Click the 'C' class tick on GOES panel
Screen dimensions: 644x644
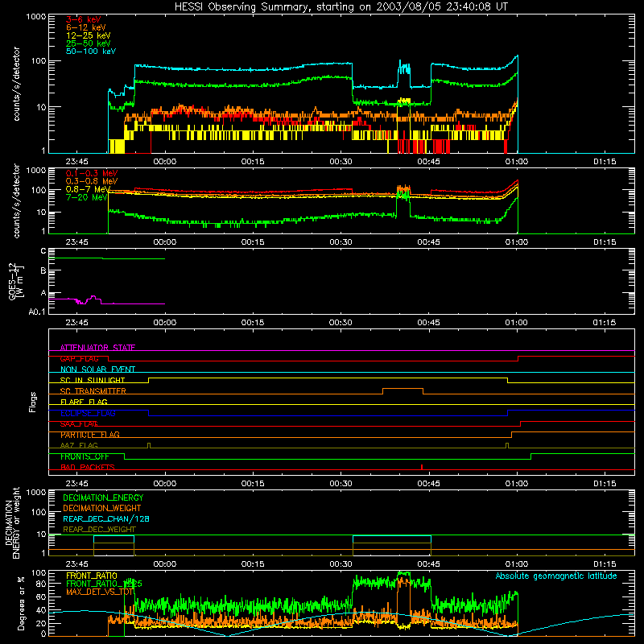43,251
